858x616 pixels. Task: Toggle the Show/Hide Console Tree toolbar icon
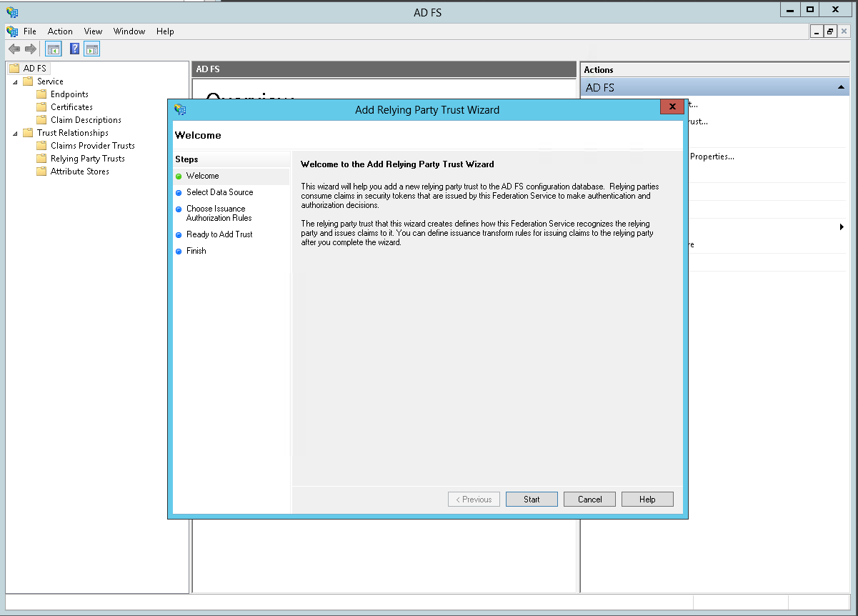(x=53, y=49)
